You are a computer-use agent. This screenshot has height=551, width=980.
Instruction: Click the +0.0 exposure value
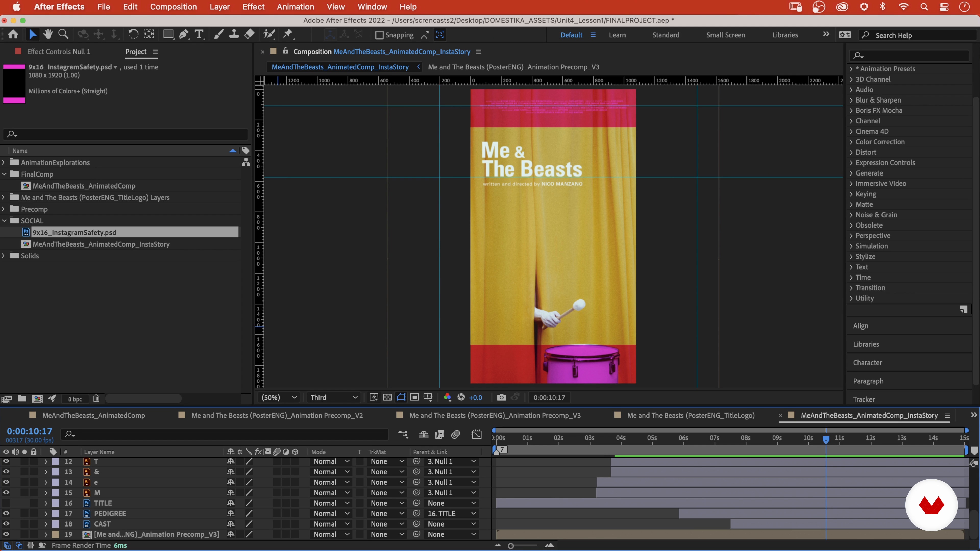(475, 397)
